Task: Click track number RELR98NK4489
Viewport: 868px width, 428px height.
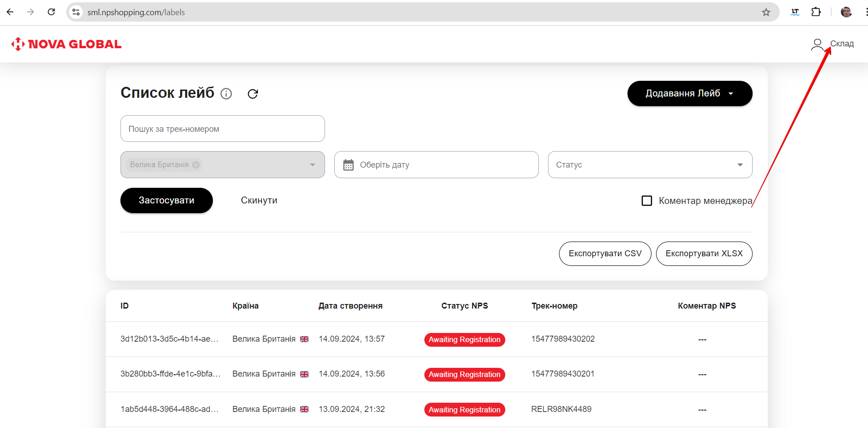Action: pyautogui.click(x=561, y=409)
